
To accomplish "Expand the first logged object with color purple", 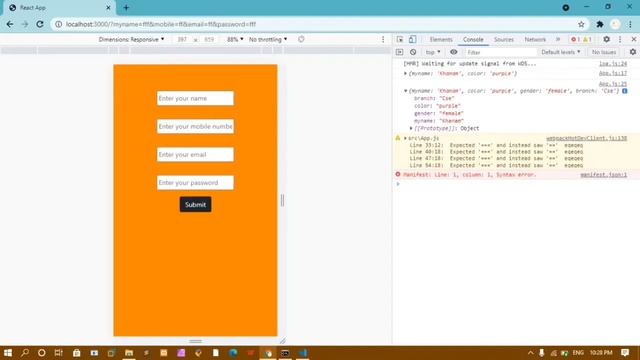I will point(405,73).
